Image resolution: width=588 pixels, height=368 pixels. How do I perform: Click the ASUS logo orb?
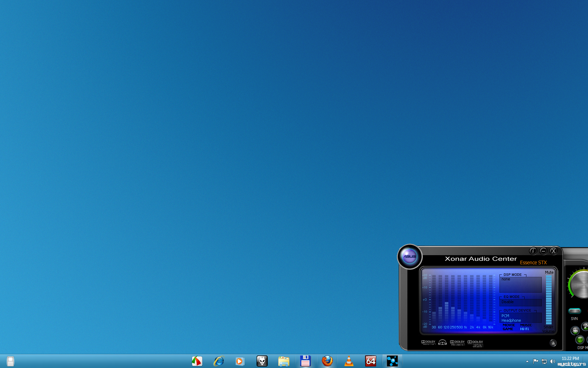coord(409,257)
